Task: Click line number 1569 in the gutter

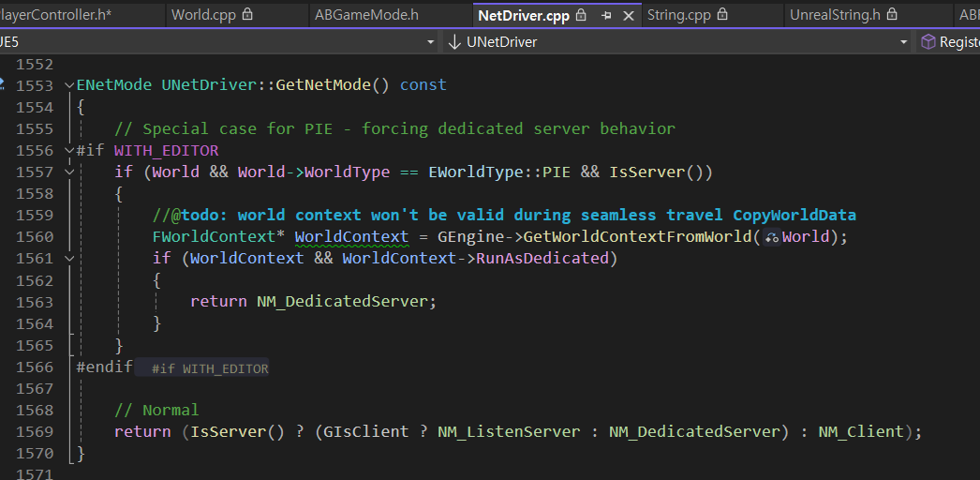Action: click(35, 432)
